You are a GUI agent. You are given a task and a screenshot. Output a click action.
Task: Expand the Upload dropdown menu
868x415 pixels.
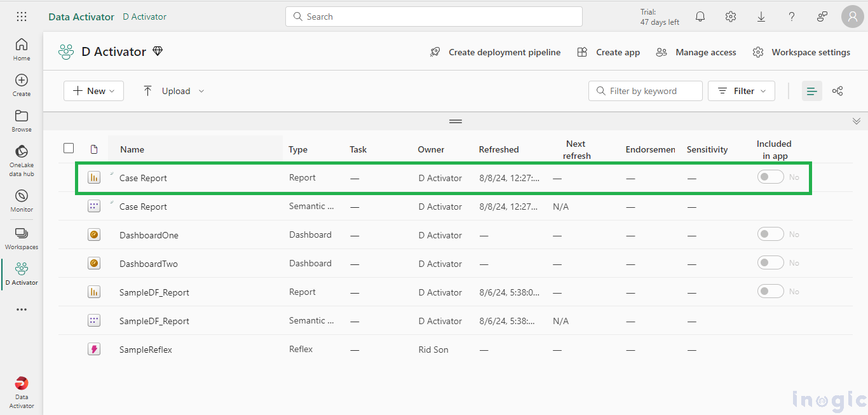[173, 91]
